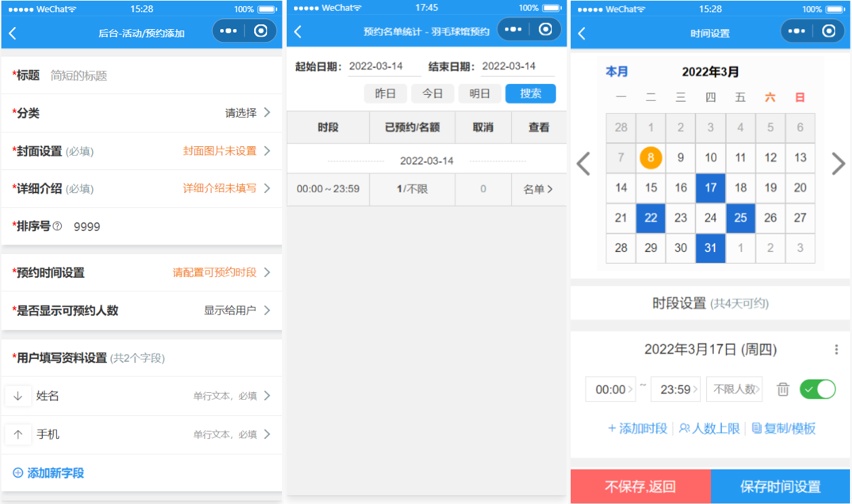Tap the right chevron to view next month
This screenshot has width=852, height=504.
838,163
